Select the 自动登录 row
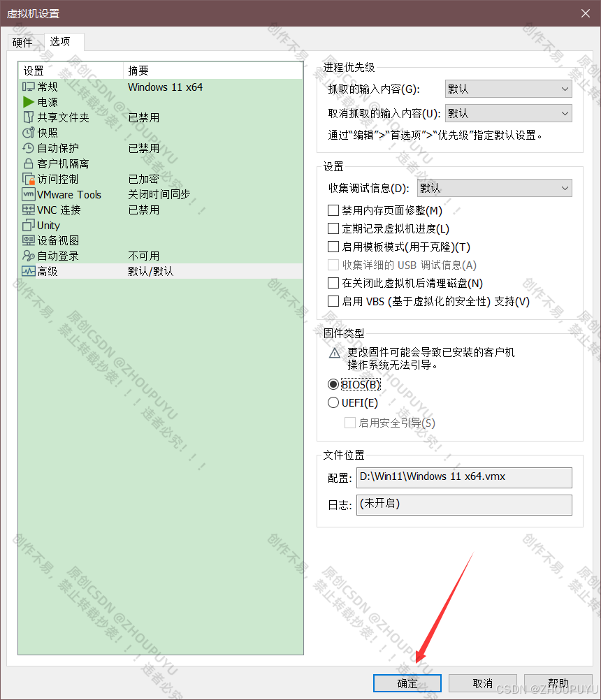The height and width of the screenshot is (700, 601). (161, 256)
